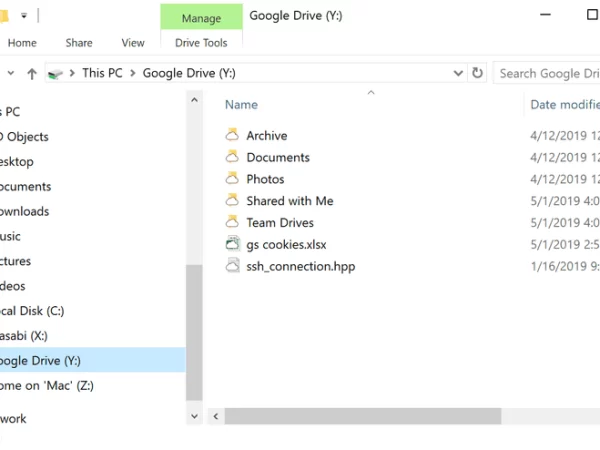Open navigation pane item ending in 'deos'
The image size is (600, 450).
point(13,286)
